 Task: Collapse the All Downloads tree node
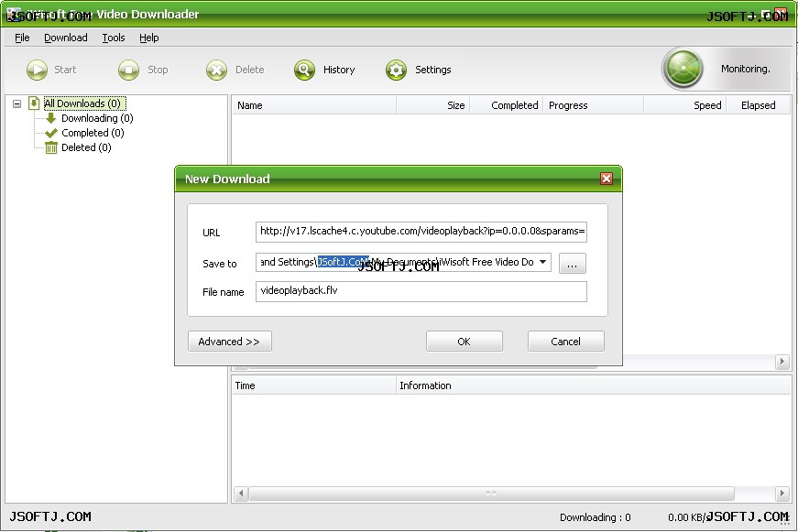pos(16,103)
